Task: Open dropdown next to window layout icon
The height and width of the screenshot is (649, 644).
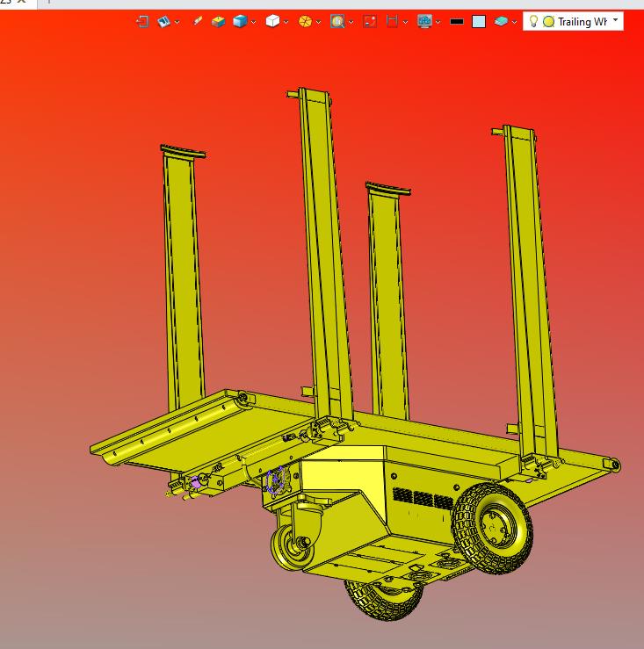Action: tap(177, 22)
